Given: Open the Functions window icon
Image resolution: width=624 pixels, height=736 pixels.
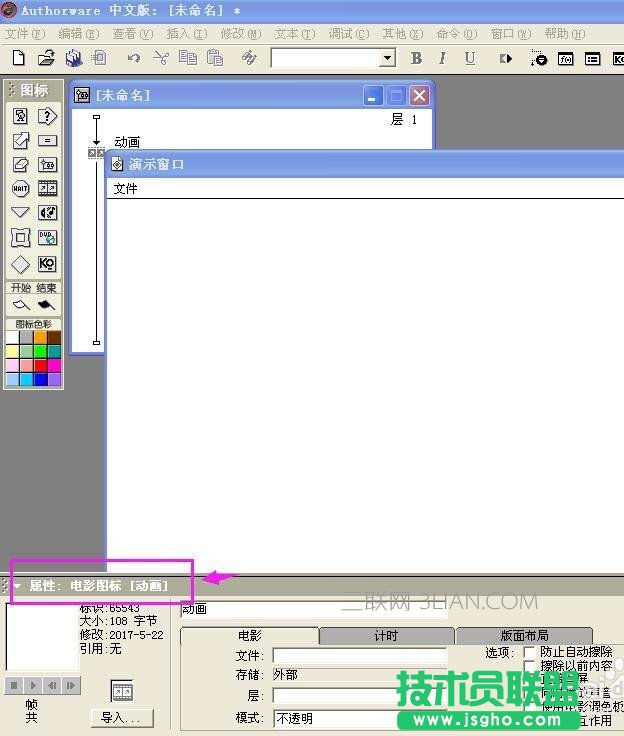Looking at the screenshot, I should [566, 59].
